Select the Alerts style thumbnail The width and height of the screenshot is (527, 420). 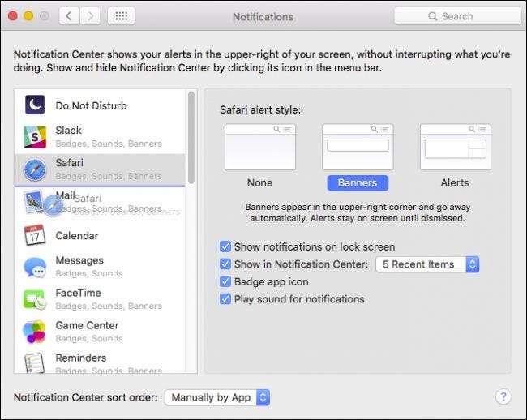tap(456, 147)
